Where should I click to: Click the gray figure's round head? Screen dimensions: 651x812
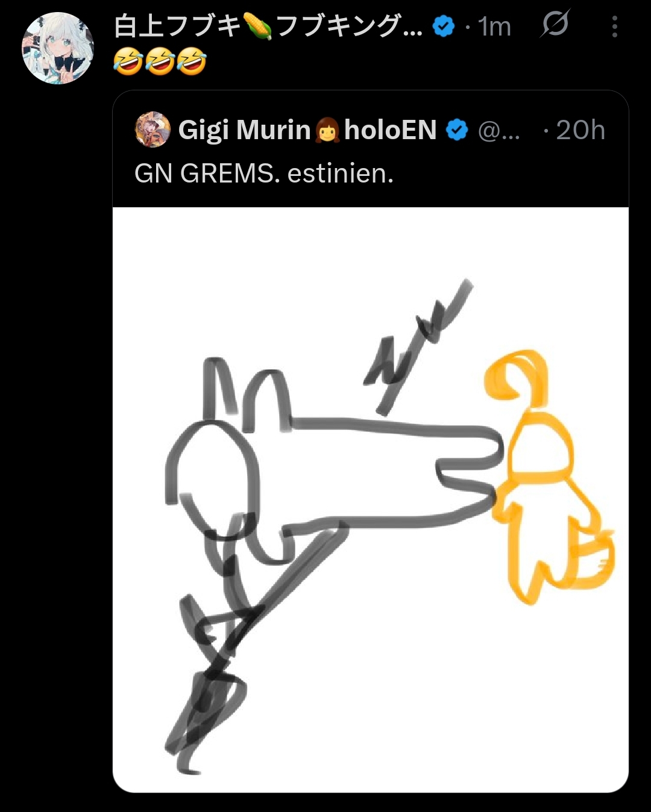point(212,479)
